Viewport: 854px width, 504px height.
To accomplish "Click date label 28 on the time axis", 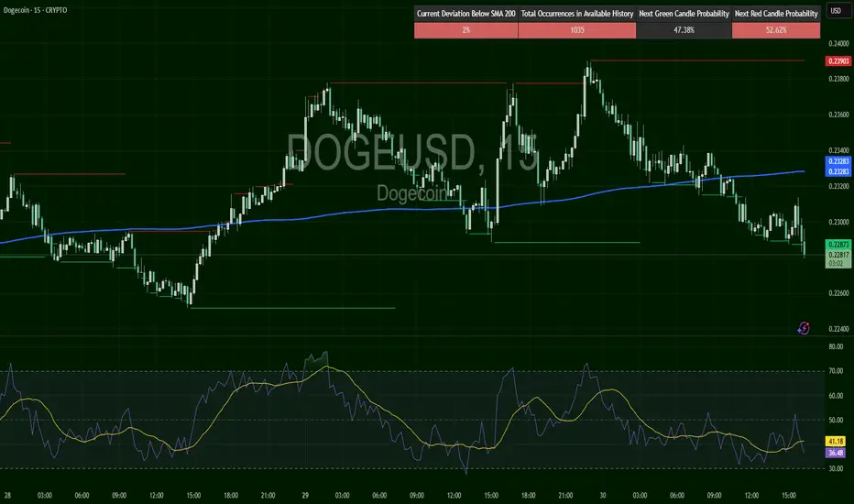I will pos(7,495).
